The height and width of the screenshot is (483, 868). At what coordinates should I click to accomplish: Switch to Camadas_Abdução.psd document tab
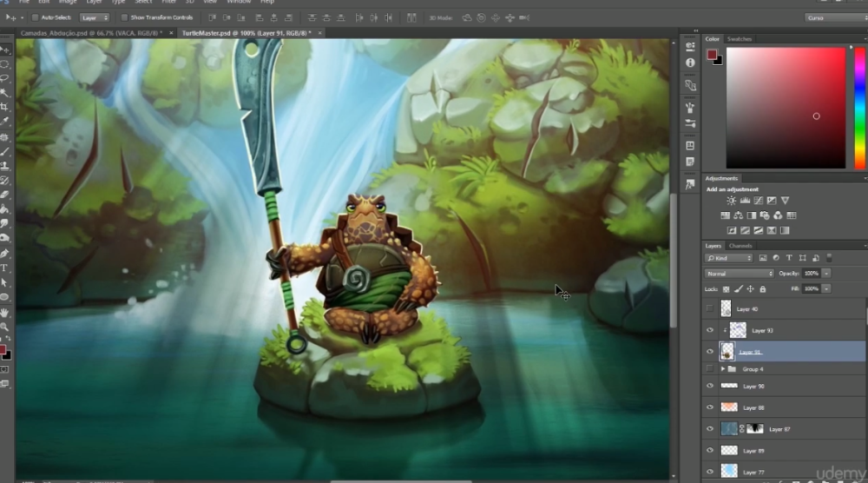click(92, 33)
